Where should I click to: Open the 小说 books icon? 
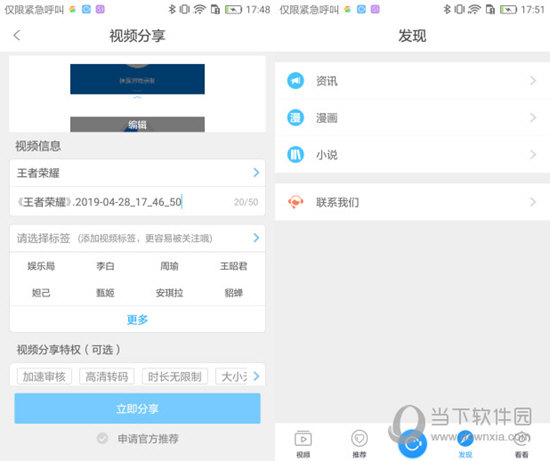295,154
